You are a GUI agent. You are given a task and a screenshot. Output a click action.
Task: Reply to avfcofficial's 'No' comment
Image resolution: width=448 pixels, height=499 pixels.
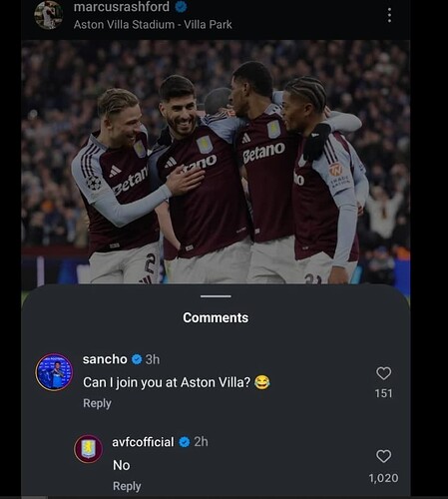tap(127, 486)
